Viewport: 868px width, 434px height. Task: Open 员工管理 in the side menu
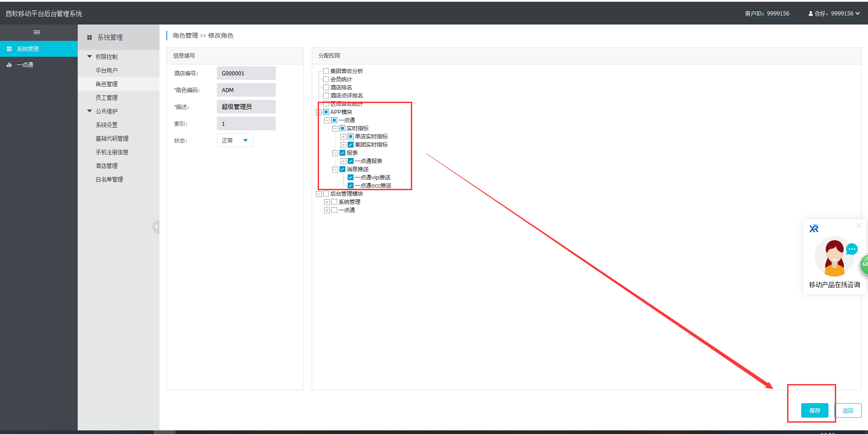coord(106,98)
